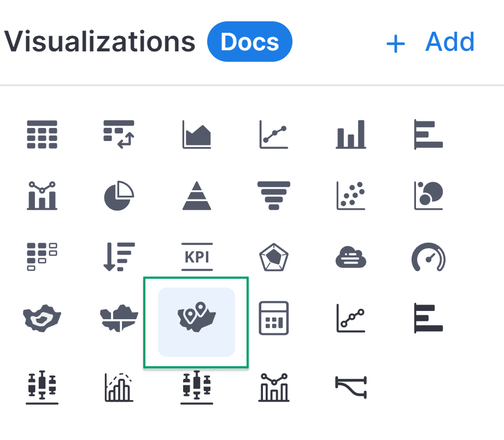Open the Docs link

point(250,42)
